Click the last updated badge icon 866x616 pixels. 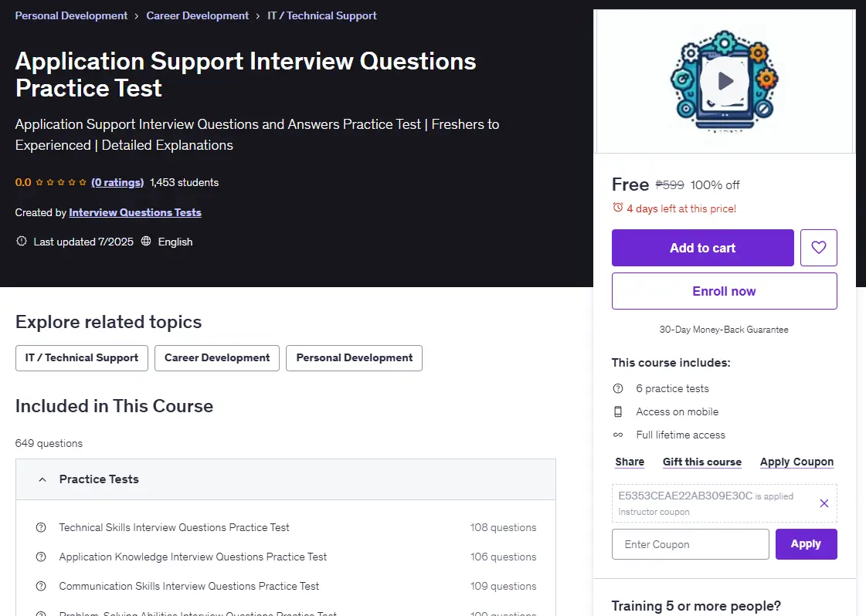coord(22,241)
